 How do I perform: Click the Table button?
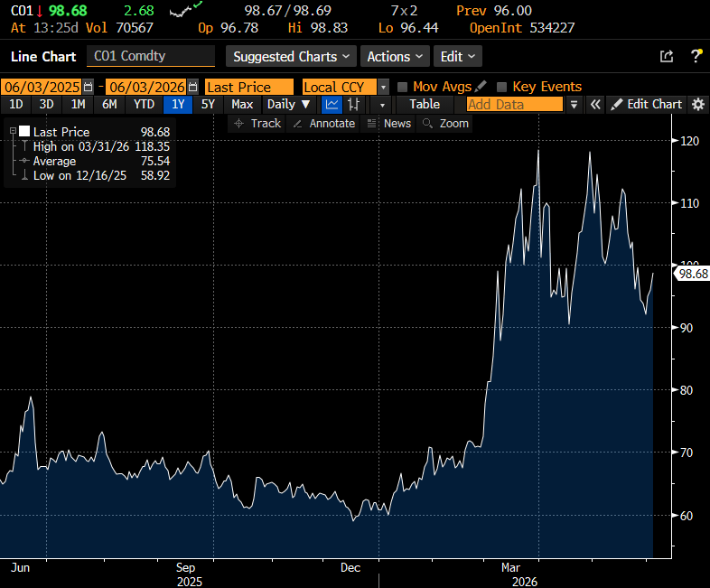coord(425,105)
